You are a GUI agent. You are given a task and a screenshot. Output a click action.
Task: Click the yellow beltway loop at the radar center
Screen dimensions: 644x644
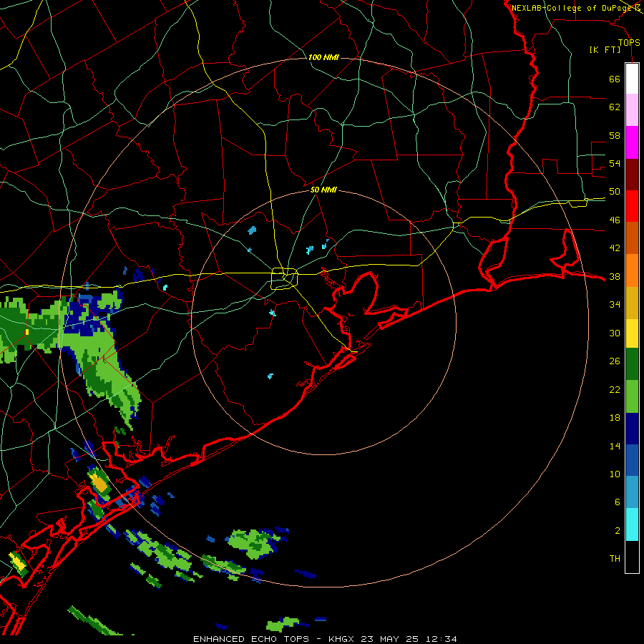tap(284, 278)
